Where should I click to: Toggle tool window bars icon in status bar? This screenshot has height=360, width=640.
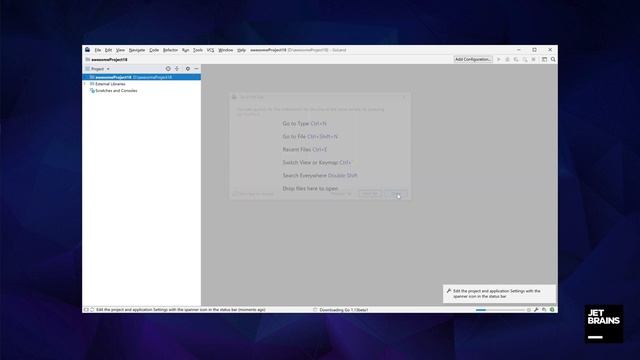click(86, 310)
